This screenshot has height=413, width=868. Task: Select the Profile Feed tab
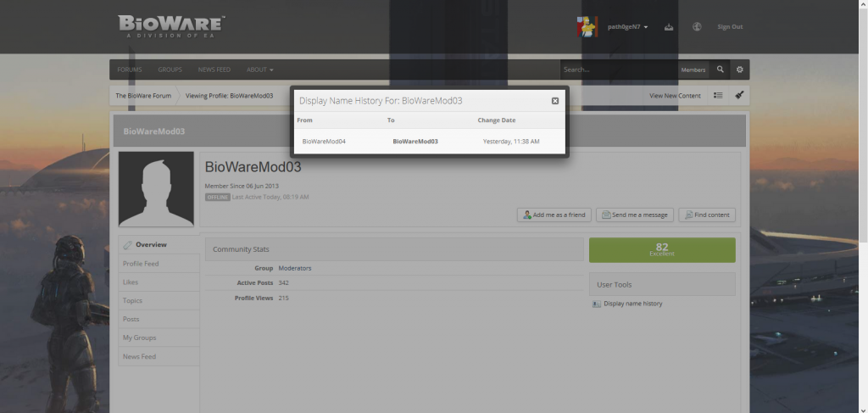[x=159, y=264]
